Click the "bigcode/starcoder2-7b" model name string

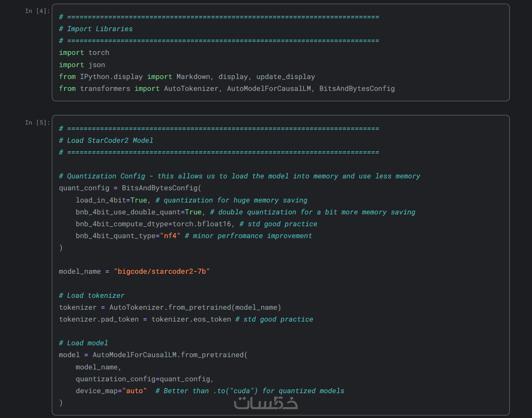(x=162, y=271)
